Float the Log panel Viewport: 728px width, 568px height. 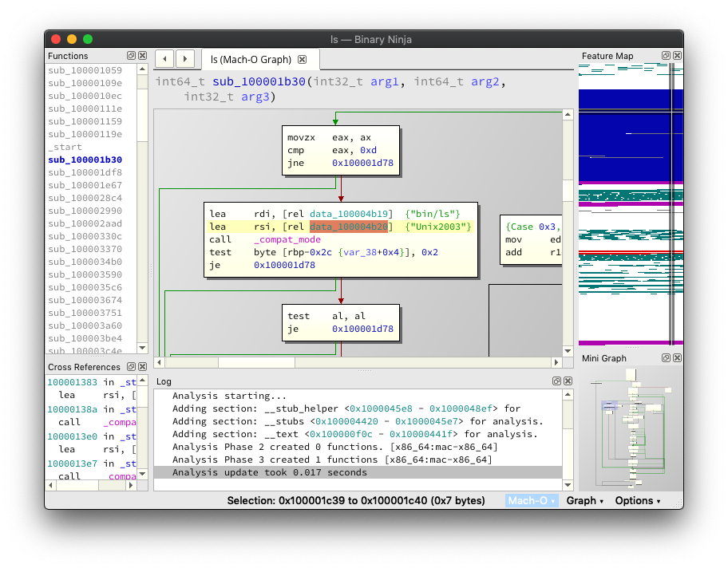[x=556, y=381]
